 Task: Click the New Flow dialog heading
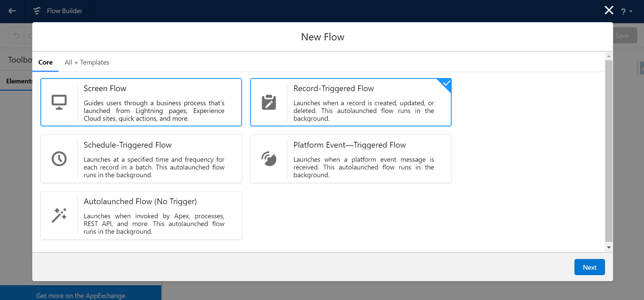pos(323,37)
